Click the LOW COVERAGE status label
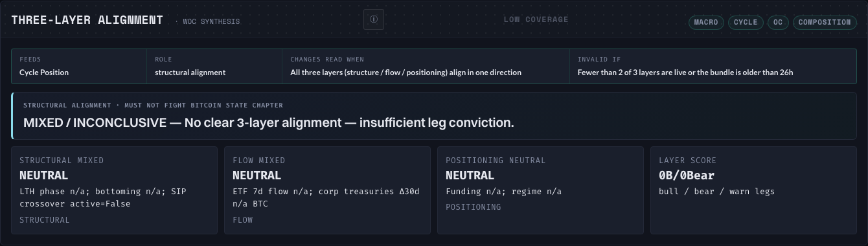 pos(536,19)
